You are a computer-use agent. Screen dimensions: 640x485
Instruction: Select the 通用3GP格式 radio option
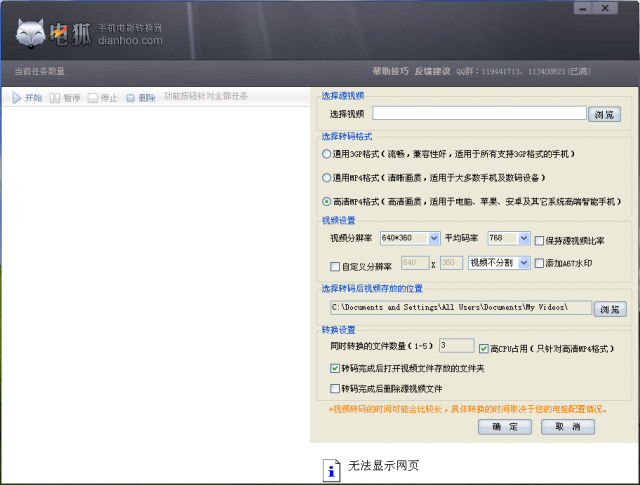click(327, 154)
